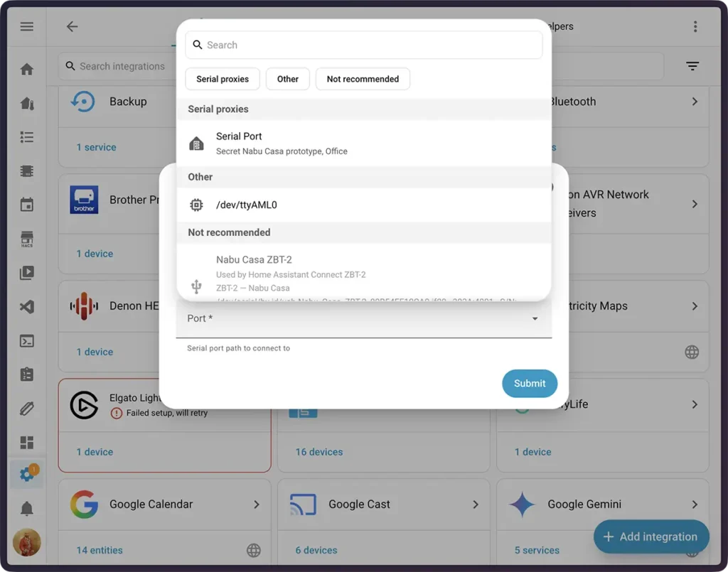Open the 16 devices link

319,452
